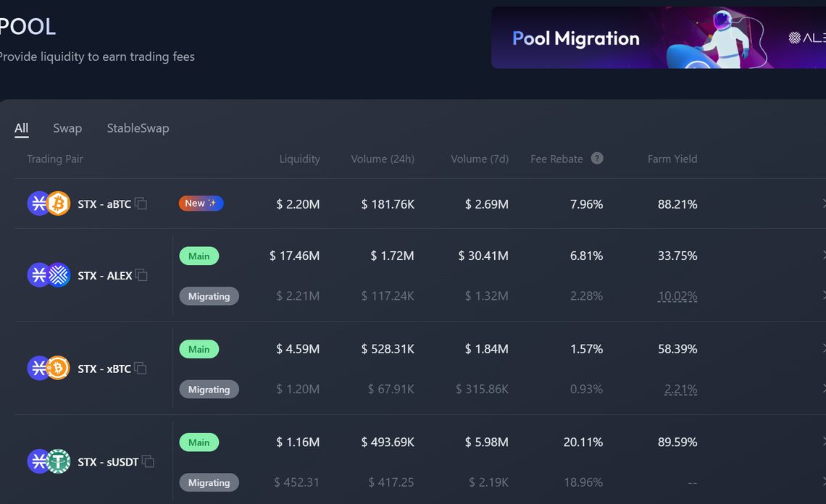Click the $ 452.31 liquidity value

click(x=296, y=482)
